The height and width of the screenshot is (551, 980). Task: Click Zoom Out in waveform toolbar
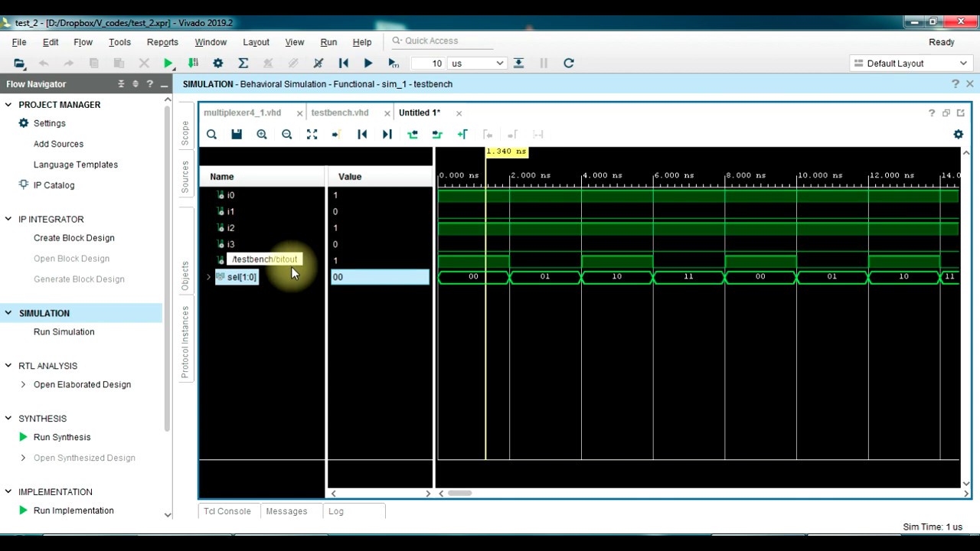[287, 135]
